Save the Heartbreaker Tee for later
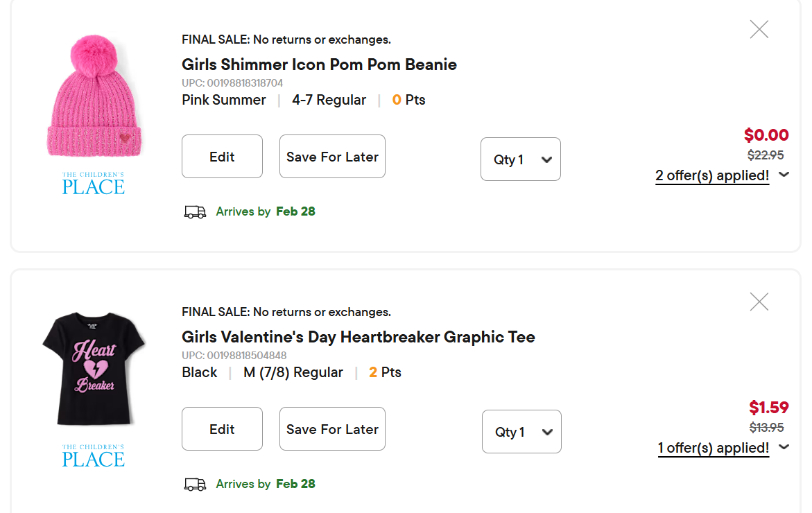 (332, 429)
